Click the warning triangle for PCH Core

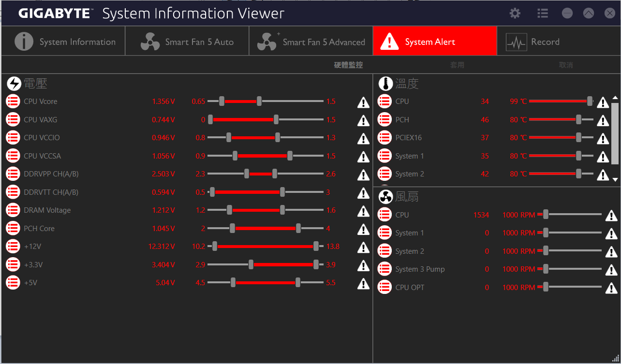pyautogui.click(x=363, y=229)
